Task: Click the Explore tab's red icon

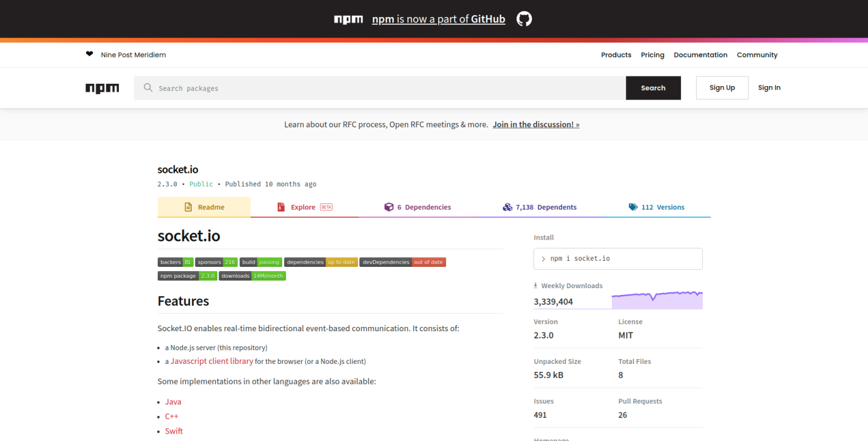Action: (x=281, y=207)
